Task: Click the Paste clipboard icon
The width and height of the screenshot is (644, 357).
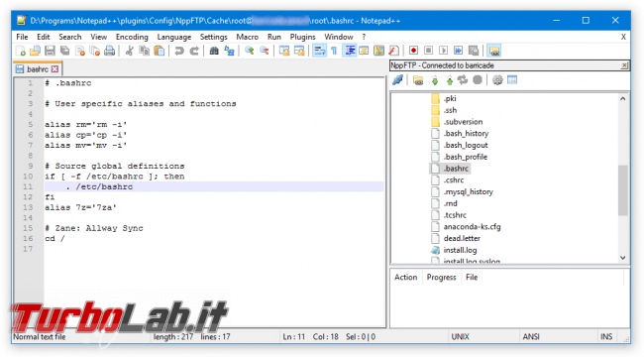Action: [159, 51]
